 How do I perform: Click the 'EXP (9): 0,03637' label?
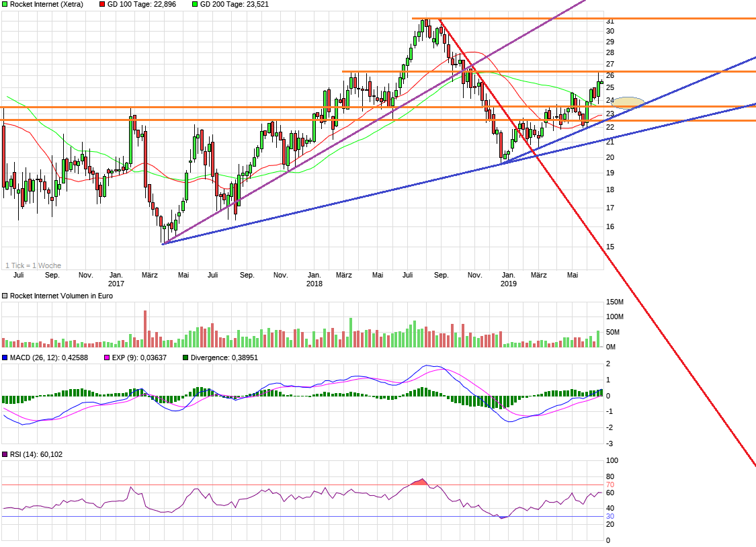coord(139,357)
